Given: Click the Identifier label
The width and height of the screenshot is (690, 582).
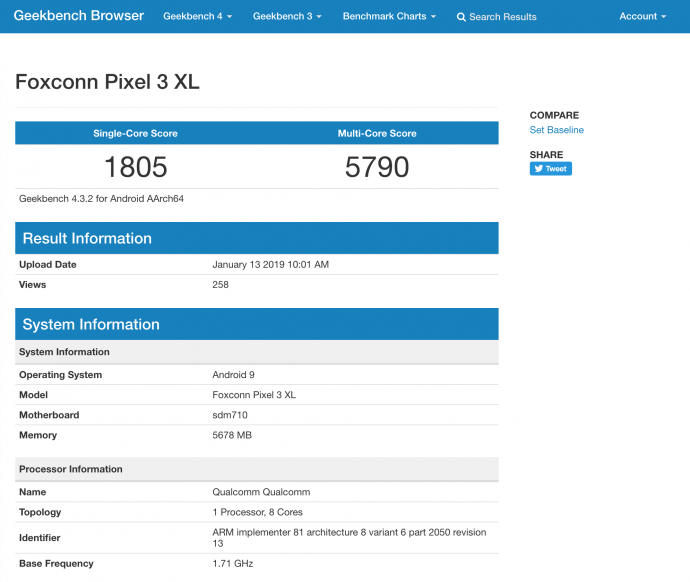Looking at the screenshot, I should [40, 538].
